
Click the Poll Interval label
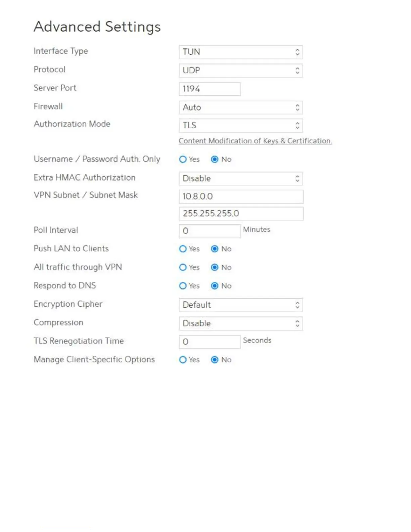pos(56,230)
